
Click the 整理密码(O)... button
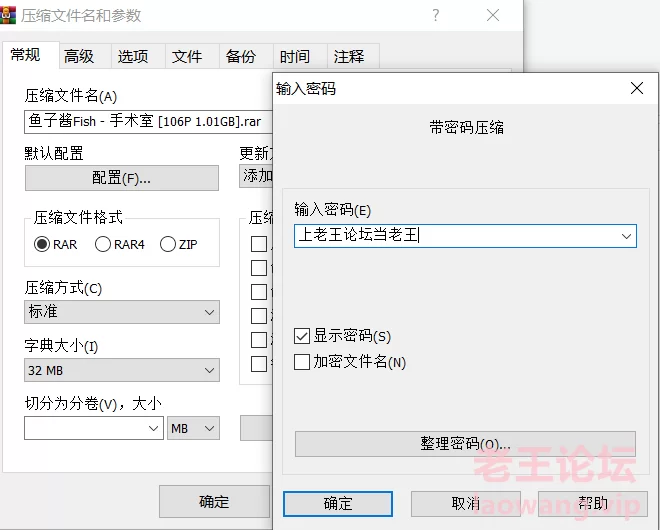point(465,444)
